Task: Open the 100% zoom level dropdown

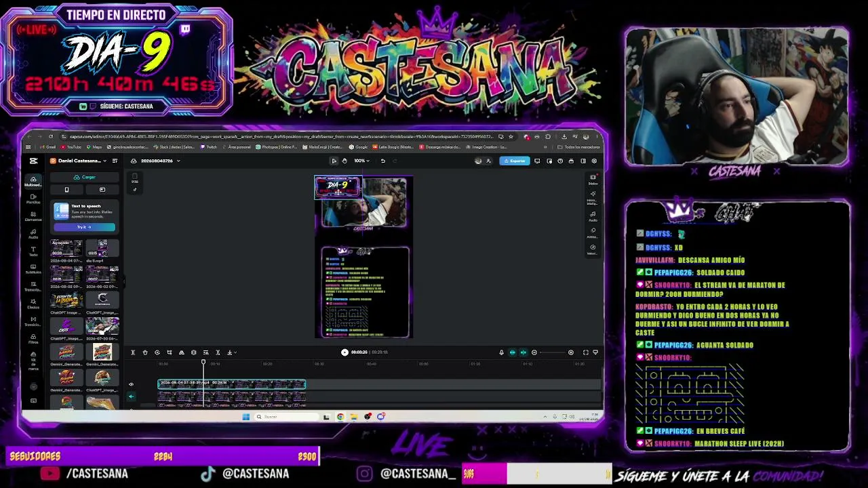Action: pyautogui.click(x=361, y=161)
